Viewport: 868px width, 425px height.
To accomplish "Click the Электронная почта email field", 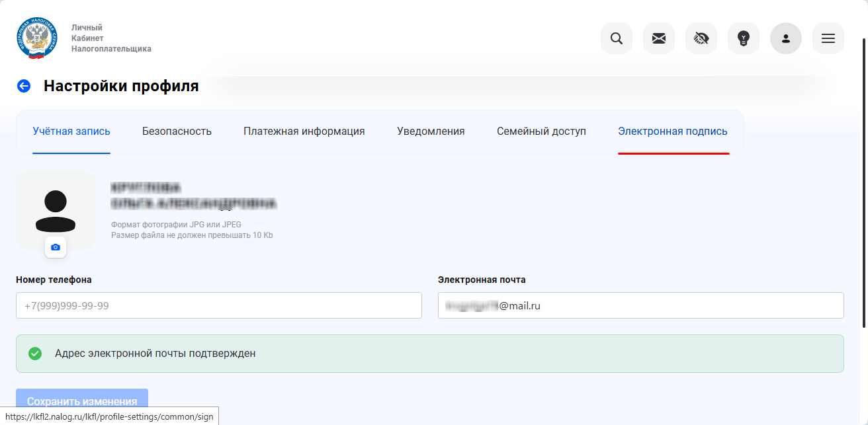I will pyautogui.click(x=641, y=305).
